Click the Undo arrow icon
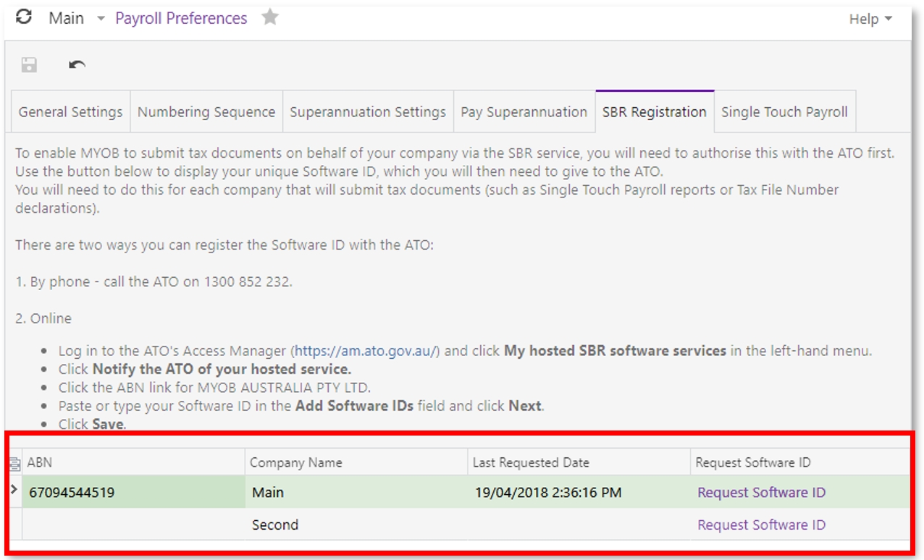The height and width of the screenshot is (560, 924). [77, 65]
